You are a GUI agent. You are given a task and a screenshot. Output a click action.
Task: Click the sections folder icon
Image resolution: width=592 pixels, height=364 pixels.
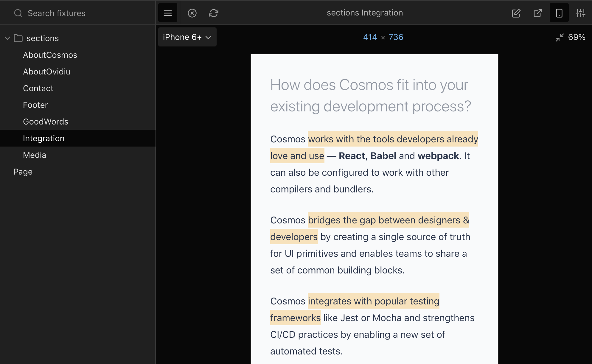coord(18,38)
